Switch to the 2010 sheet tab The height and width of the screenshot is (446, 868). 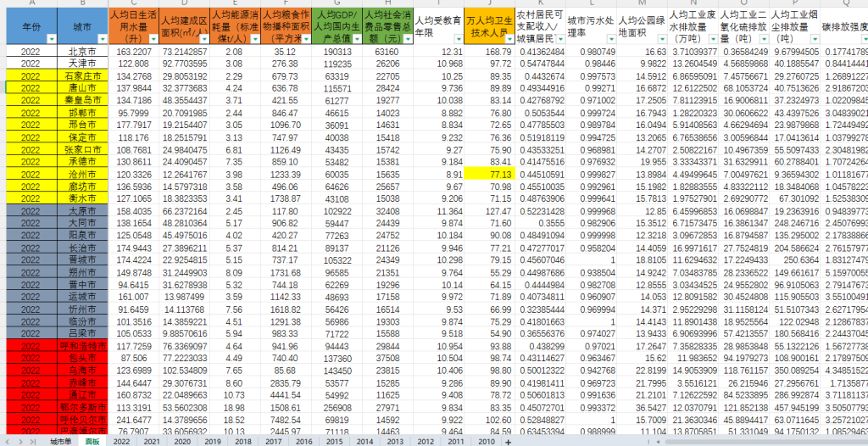[x=486, y=442]
